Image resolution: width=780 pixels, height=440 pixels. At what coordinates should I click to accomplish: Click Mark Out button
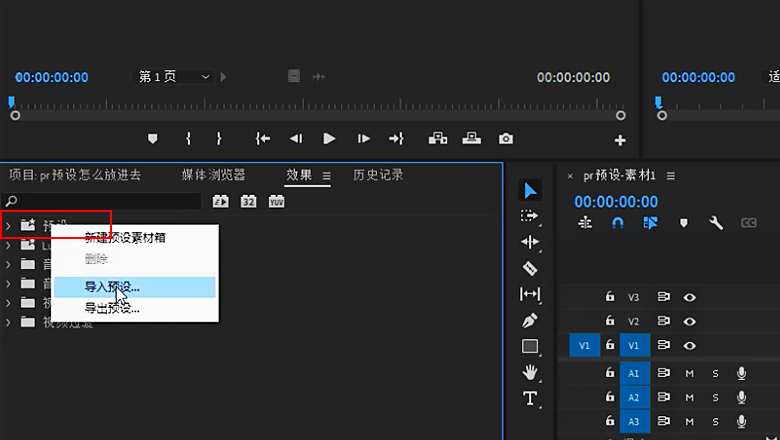(x=219, y=139)
